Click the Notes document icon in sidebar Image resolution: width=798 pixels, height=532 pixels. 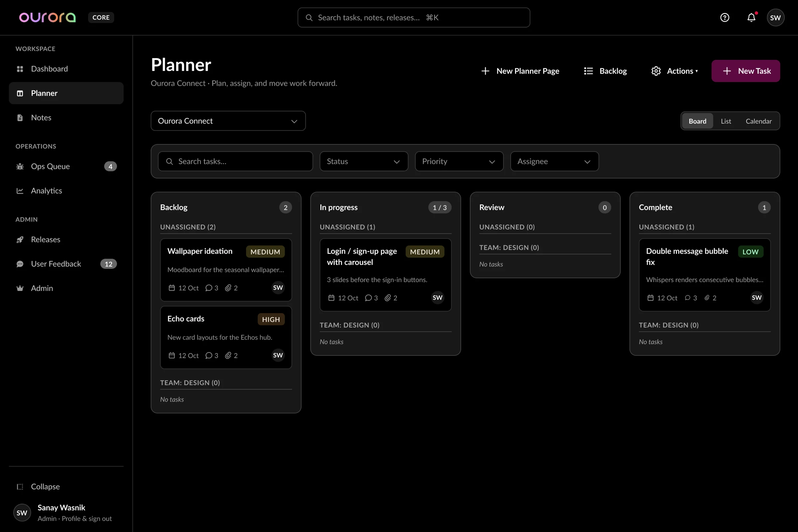pos(20,118)
